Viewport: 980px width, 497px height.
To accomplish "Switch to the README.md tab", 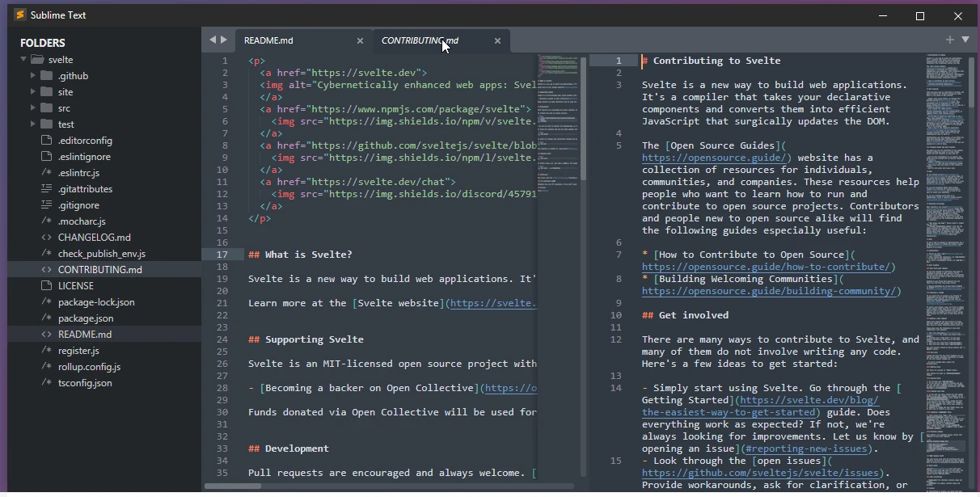I will coord(268,40).
